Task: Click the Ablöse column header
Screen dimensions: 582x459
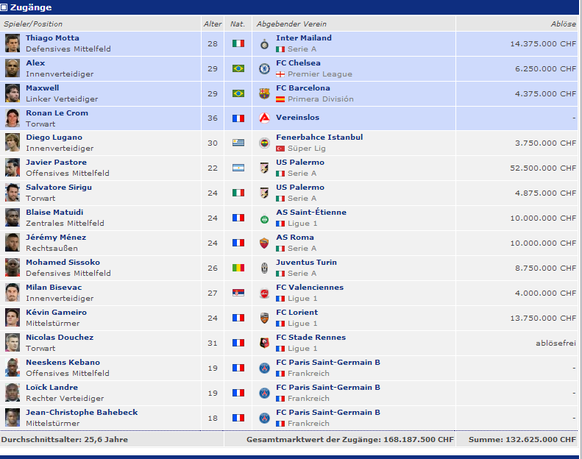Action: point(563,24)
